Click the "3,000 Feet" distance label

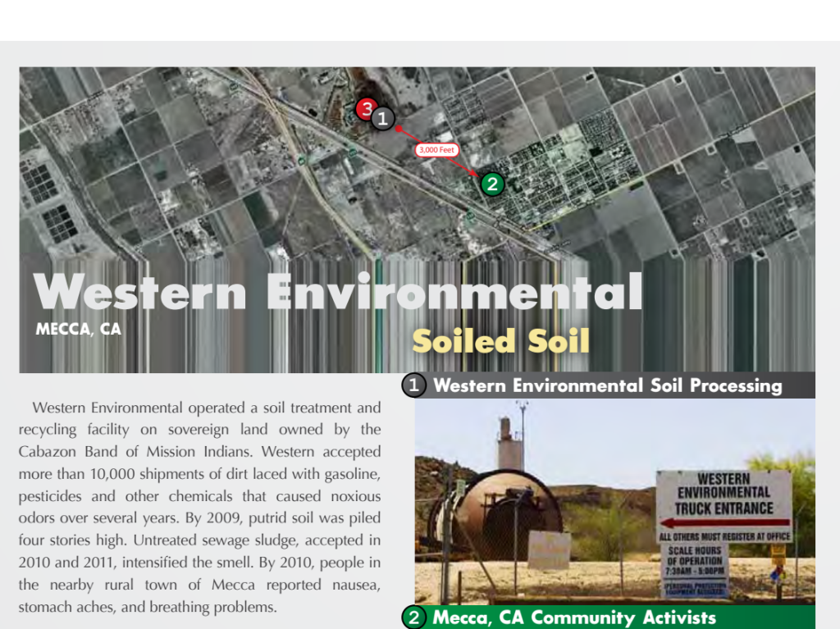coord(437,150)
